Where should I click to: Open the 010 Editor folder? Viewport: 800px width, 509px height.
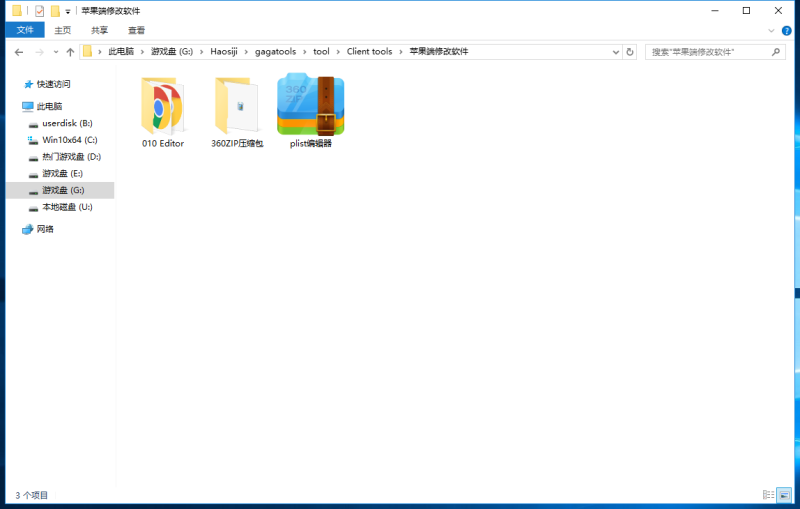tap(163, 112)
